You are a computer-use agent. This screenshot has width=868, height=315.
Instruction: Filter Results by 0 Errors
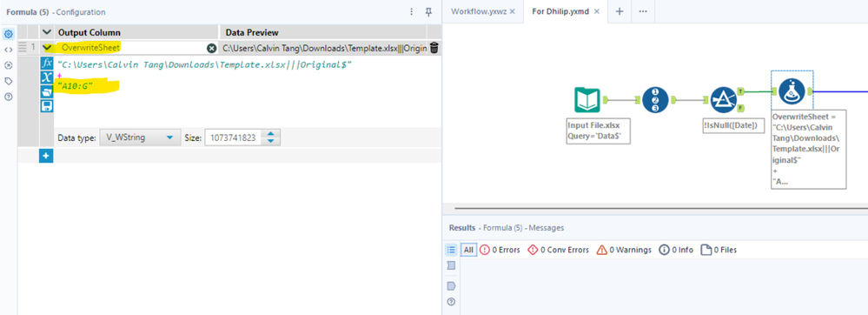coord(500,250)
